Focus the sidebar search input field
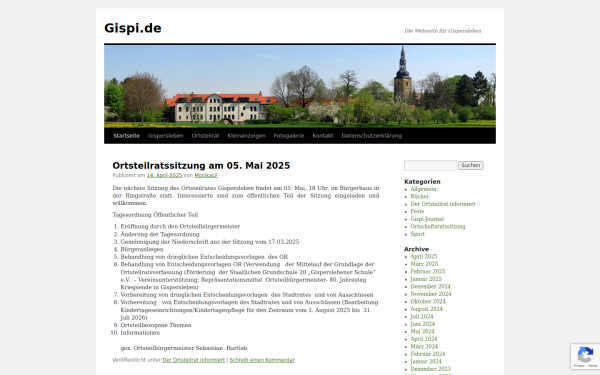Image resolution: width=600 pixels, height=375 pixels. pyautogui.click(x=430, y=165)
